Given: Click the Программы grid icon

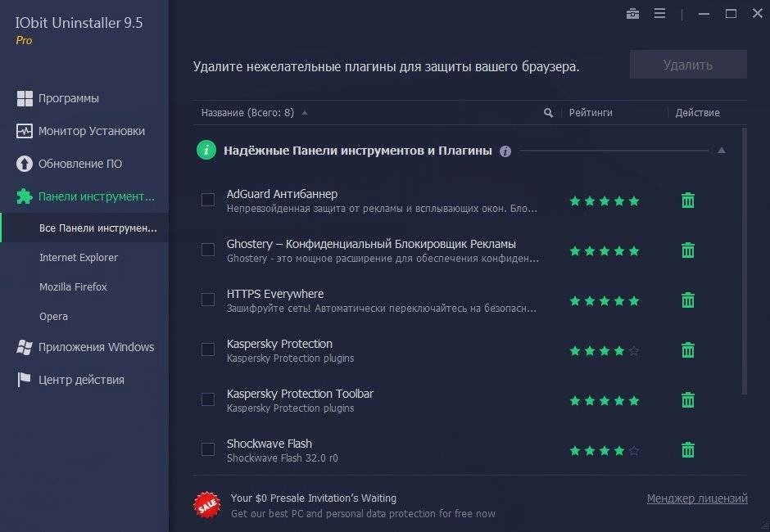Looking at the screenshot, I should [25, 98].
